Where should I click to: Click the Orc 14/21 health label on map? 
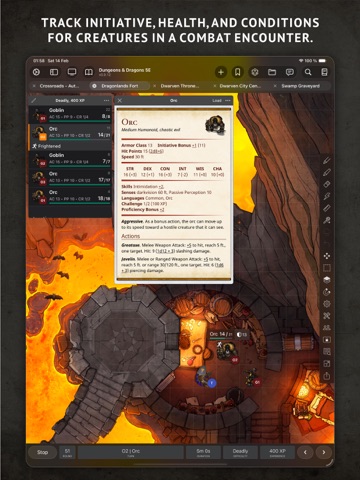(222, 334)
